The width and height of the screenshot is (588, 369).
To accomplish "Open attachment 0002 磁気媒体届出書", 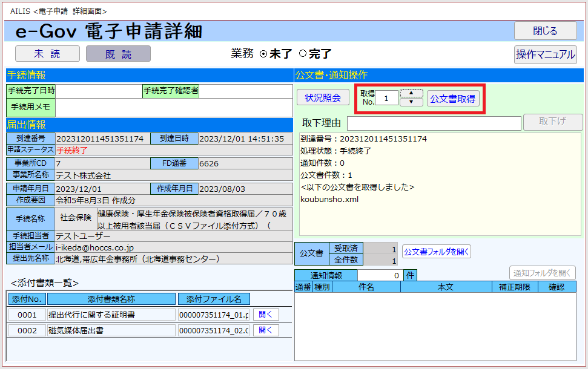I will (x=266, y=330).
